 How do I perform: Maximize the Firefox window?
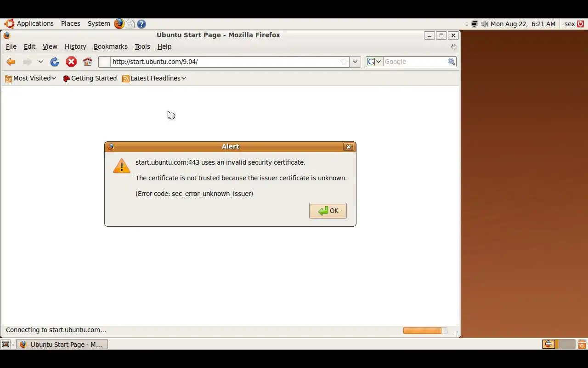(x=441, y=35)
